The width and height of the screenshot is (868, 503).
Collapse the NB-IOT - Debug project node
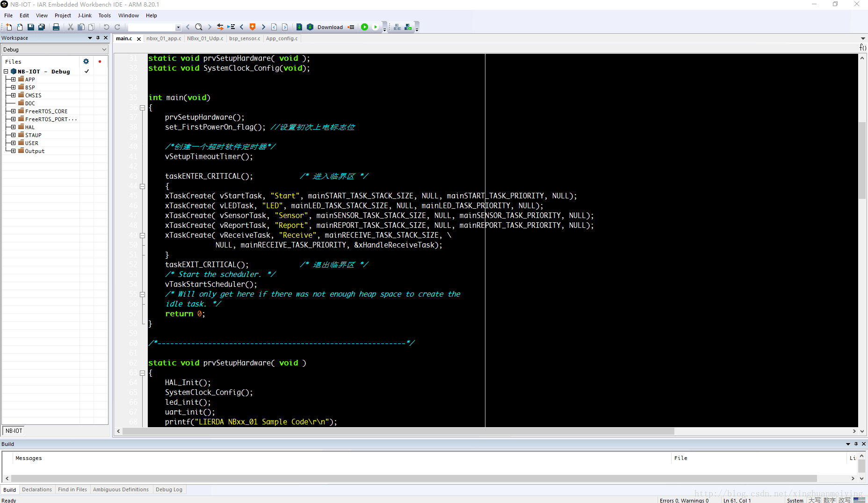6,72
